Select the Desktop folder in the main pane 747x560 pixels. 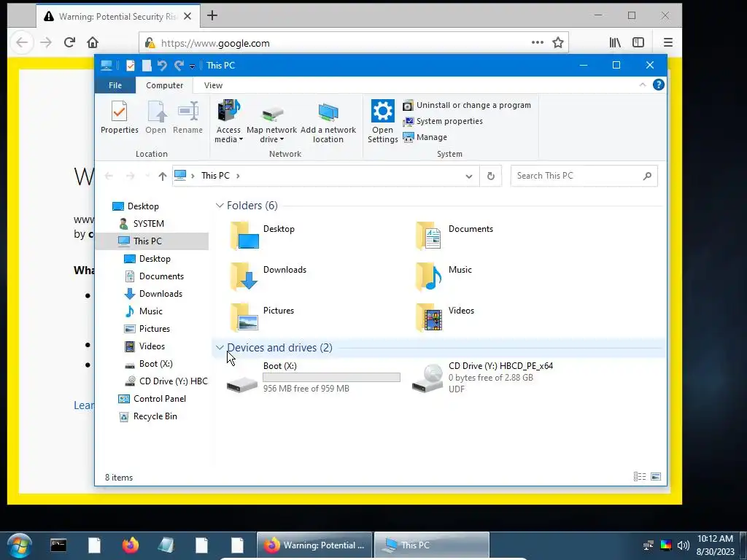point(263,235)
